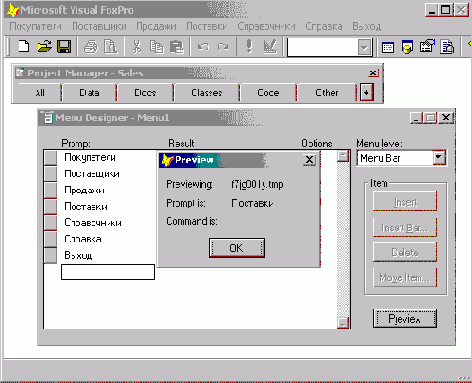This screenshot has height=383, width=472.
Task: Click the Print toolbar icon
Action: (x=91, y=46)
